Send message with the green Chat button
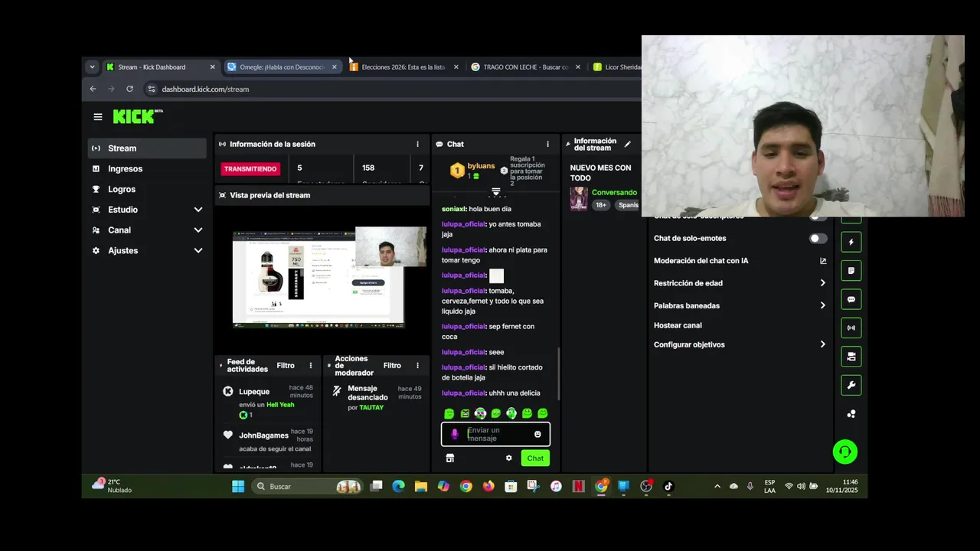 (x=535, y=458)
